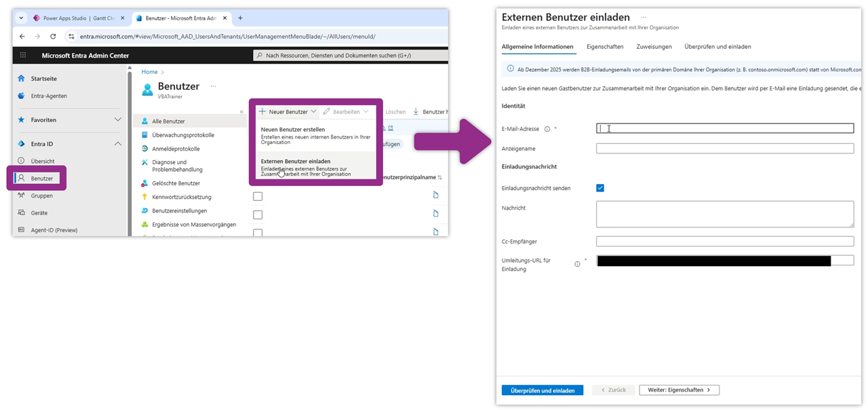The width and height of the screenshot is (868, 410).
Task: Click the Löschen toolbar button
Action: [x=396, y=111]
